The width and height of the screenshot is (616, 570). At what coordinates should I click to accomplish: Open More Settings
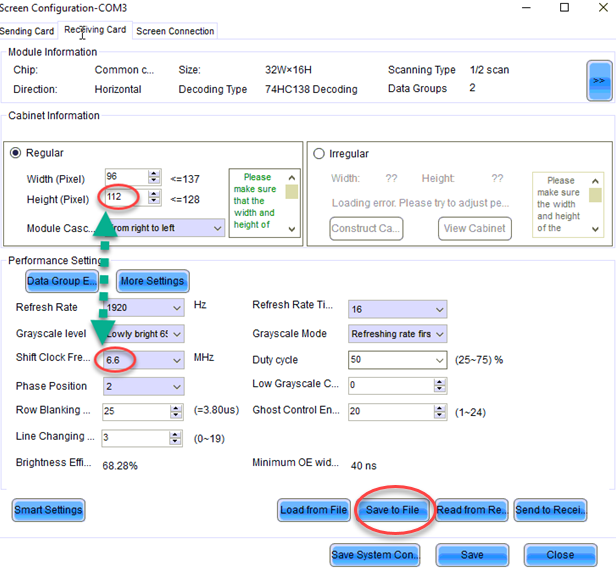152,281
